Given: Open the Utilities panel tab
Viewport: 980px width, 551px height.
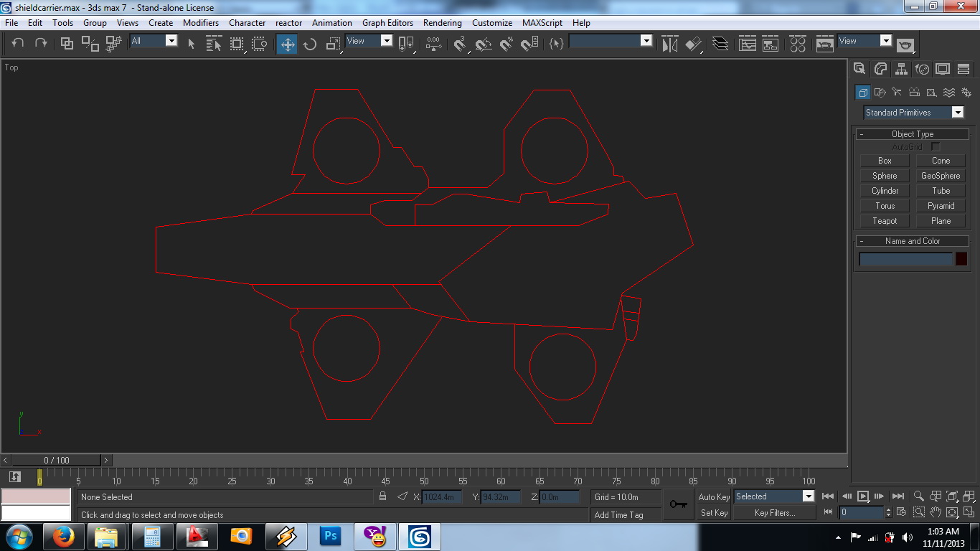Looking at the screenshot, I should [963, 69].
